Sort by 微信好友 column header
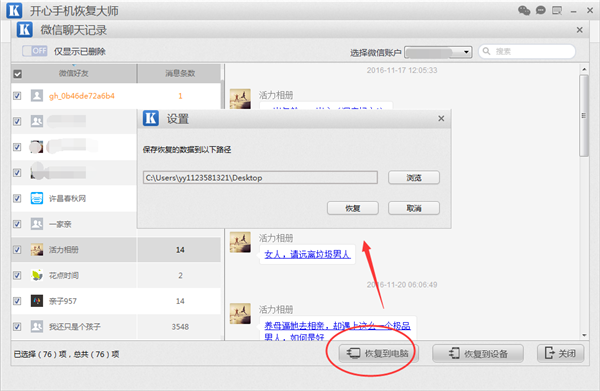The height and width of the screenshot is (391, 600). click(x=73, y=73)
